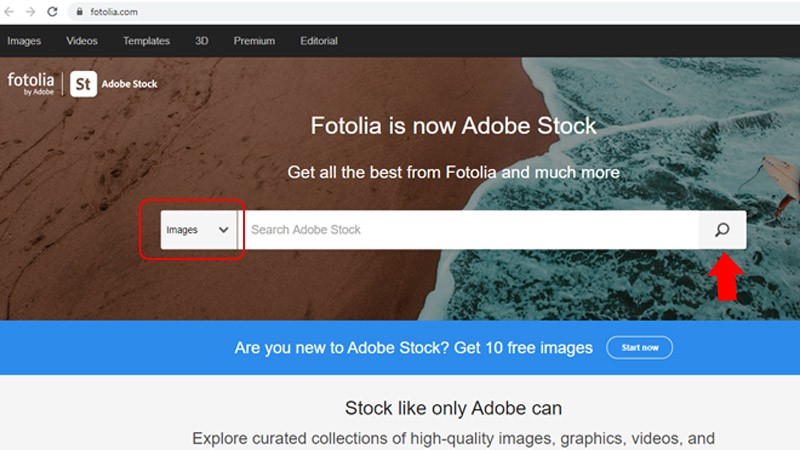Click the Start now button
Screen dimensions: 800x450
point(640,347)
